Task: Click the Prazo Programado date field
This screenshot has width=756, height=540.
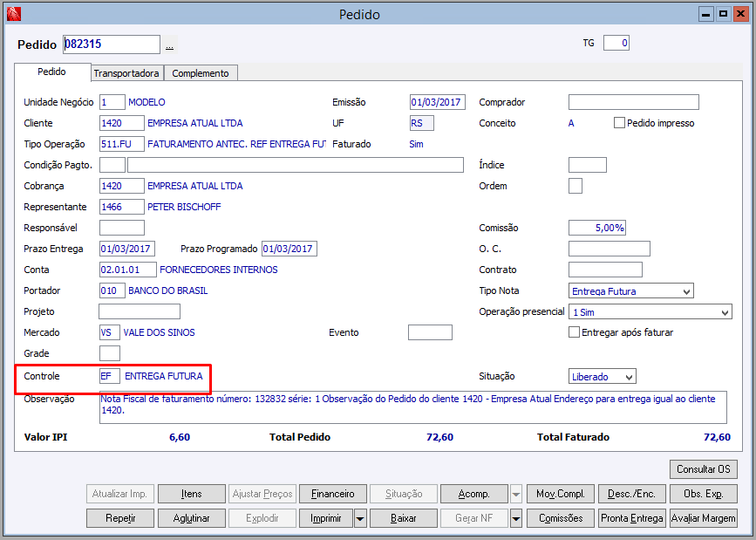Action: [289, 249]
